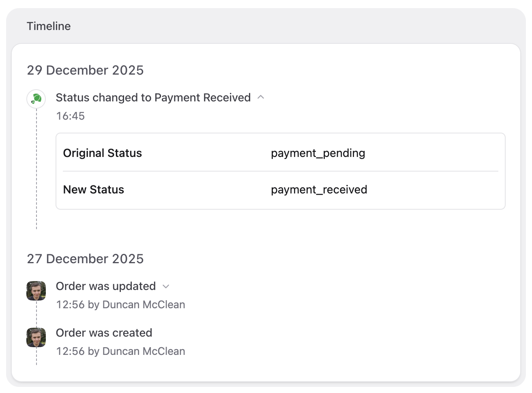Switch to the Timeline section header
The height and width of the screenshot is (393, 532).
49,26
